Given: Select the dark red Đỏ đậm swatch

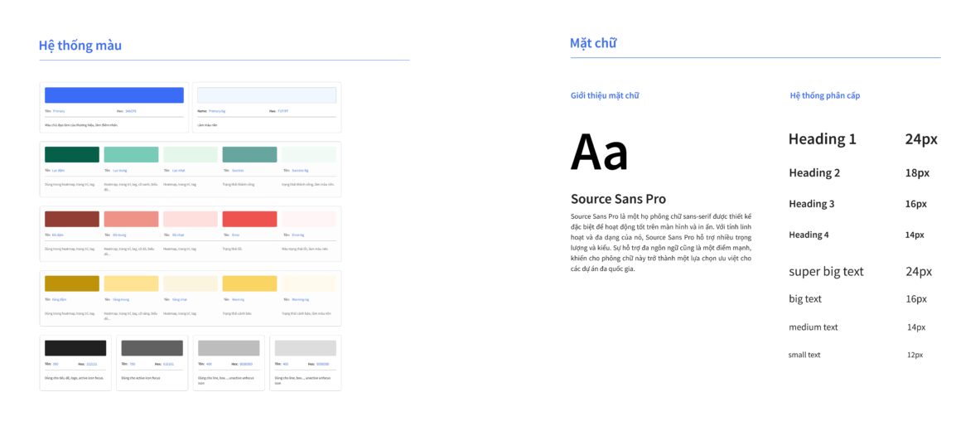Looking at the screenshot, I should click(72, 219).
